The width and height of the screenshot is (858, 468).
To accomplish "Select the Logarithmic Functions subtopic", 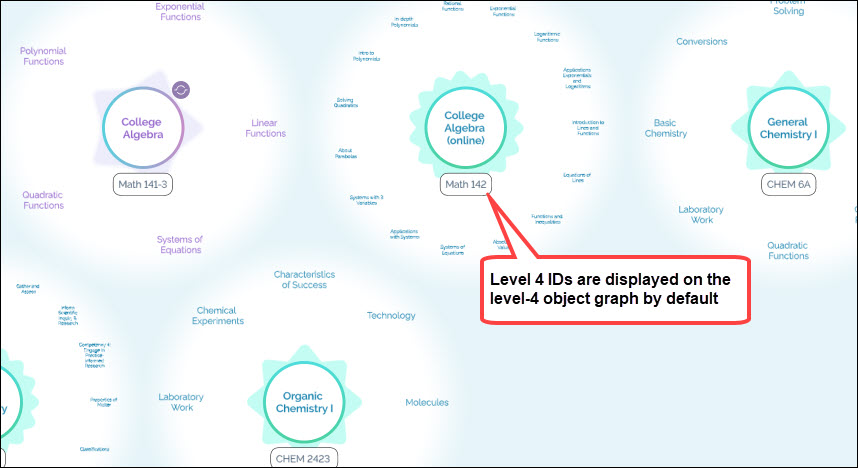I will 547,36.
